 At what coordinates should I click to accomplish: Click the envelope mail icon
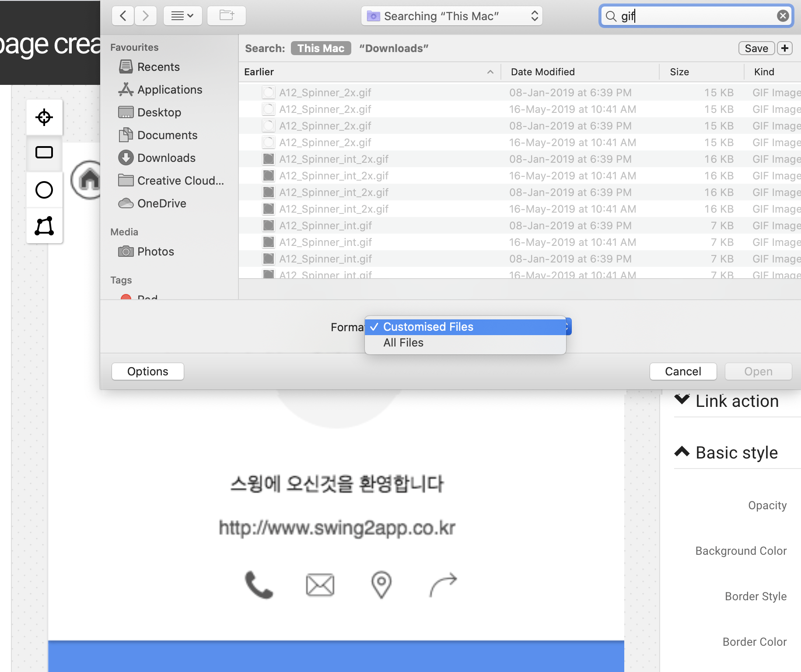point(320,585)
